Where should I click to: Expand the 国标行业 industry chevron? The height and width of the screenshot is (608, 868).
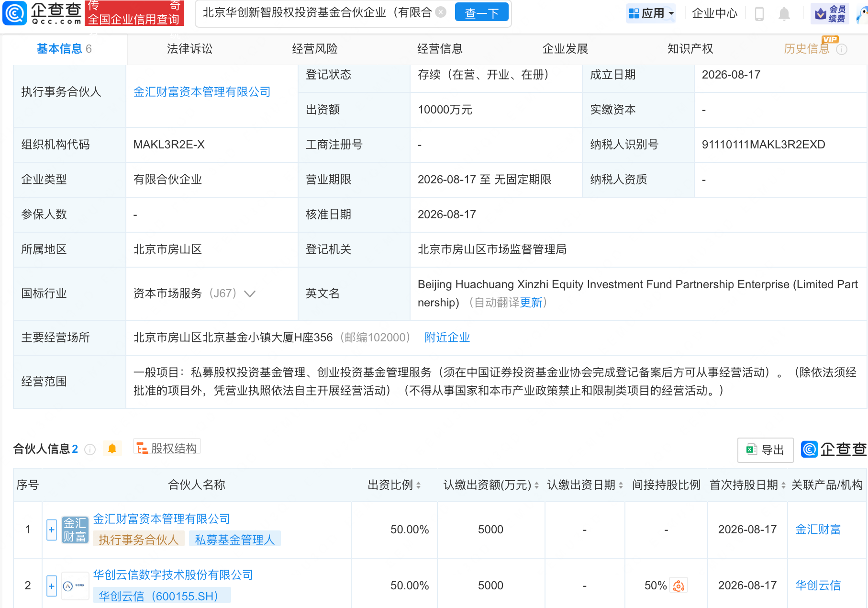point(250,293)
